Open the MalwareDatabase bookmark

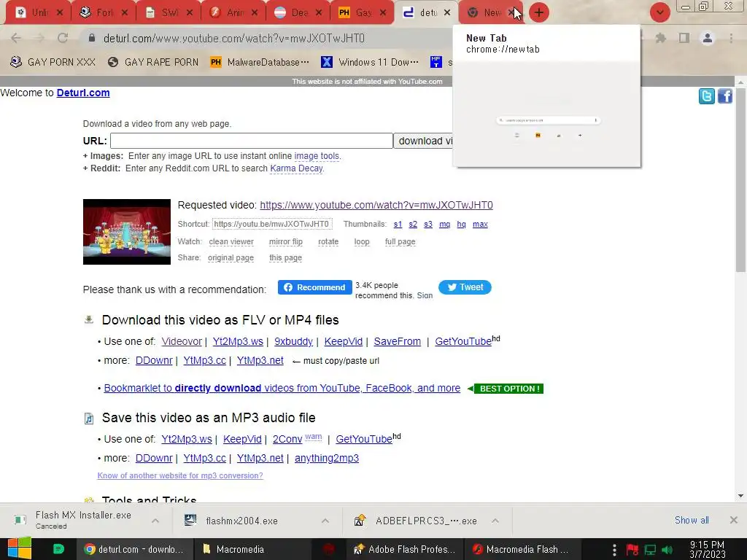(x=260, y=62)
